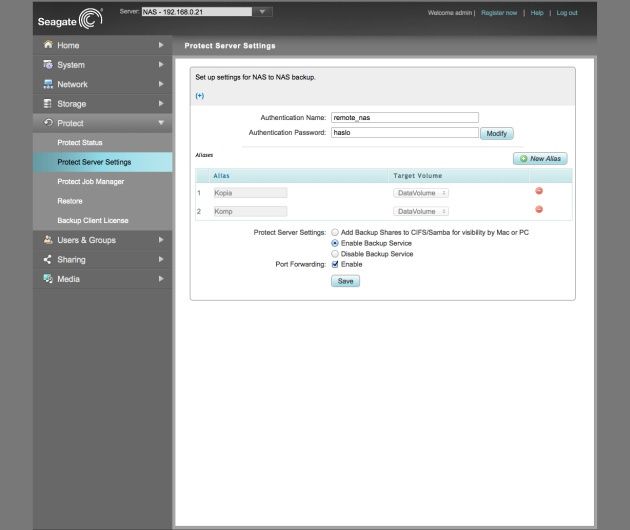Viewport: 630px width, 530px height.
Task: Open the Sharing menu item
Action: 102,260
